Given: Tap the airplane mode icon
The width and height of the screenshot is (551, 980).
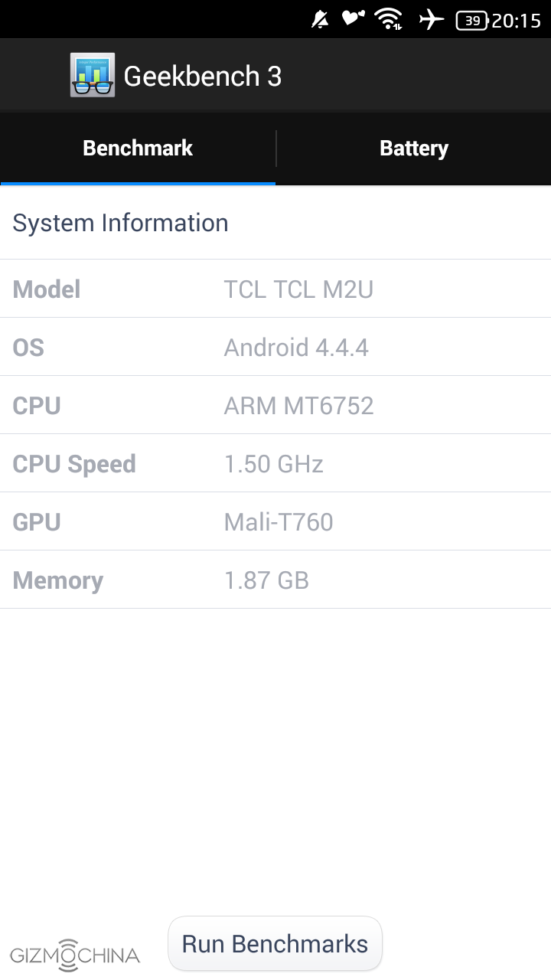Looking at the screenshot, I should point(432,20).
